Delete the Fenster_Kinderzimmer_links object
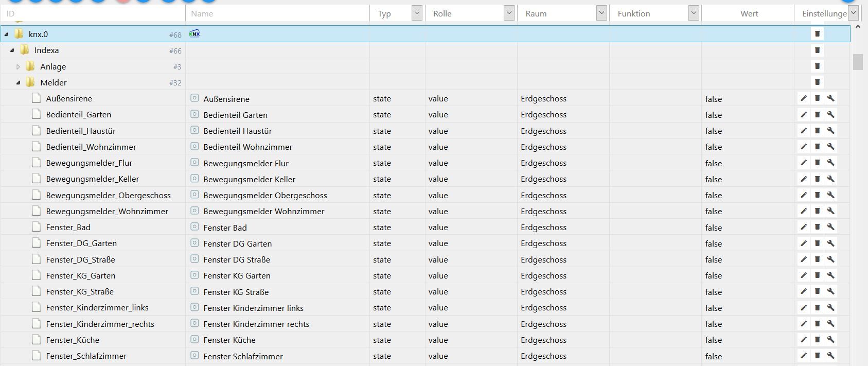This screenshot has height=366, width=868. point(817,307)
